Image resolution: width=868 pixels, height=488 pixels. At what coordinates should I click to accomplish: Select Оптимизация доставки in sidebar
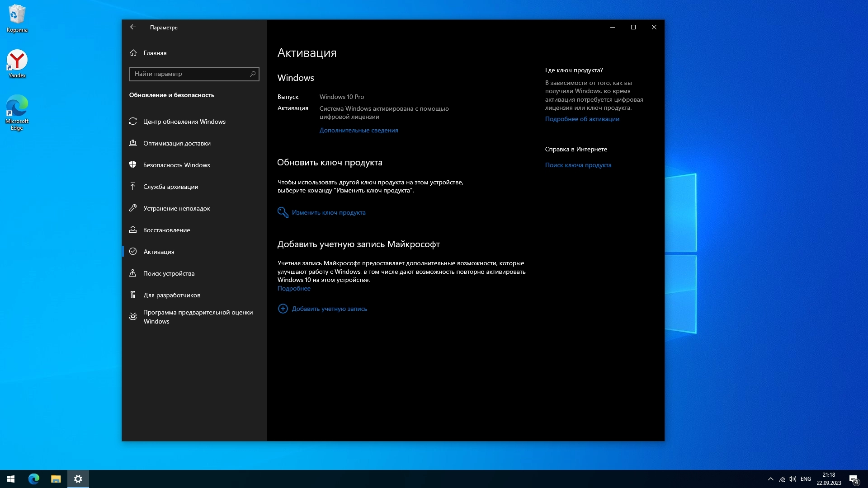[x=177, y=143]
